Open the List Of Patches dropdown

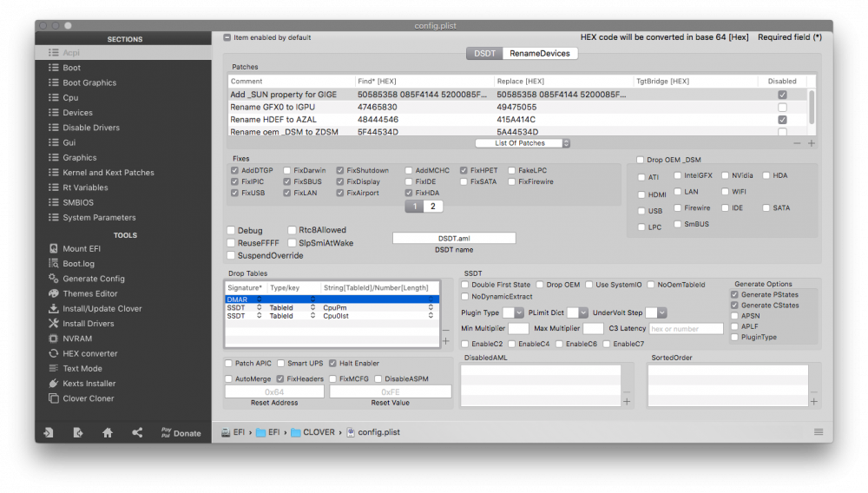[x=523, y=143]
